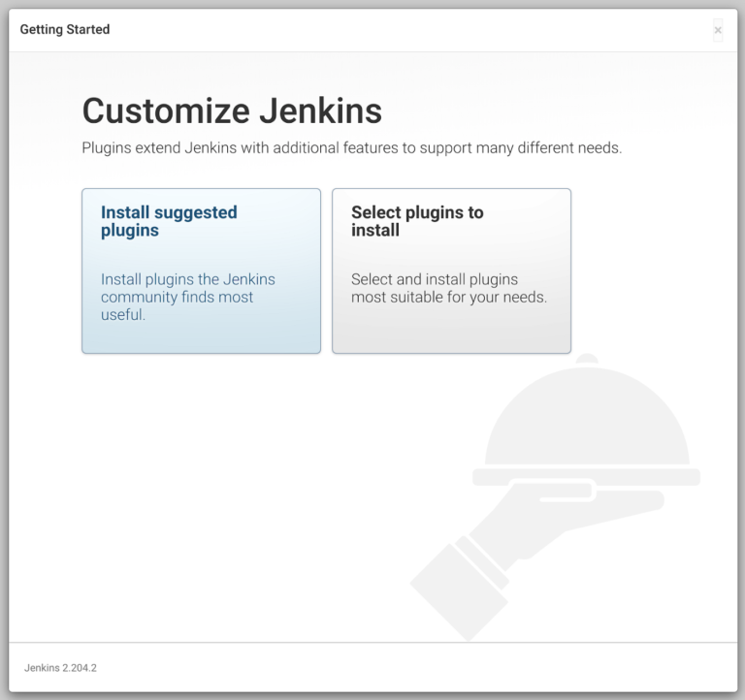Click the "Customize Jenkins" heading
This screenshot has height=700, width=745.
pos(232,111)
